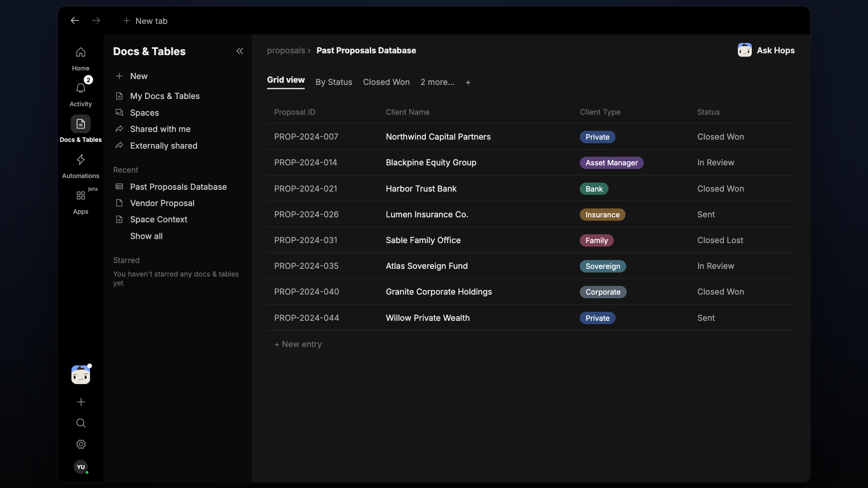Open Activity notifications bell
Image resolution: width=868 pixels, height=488 pixels.
[x=80, y=88]
